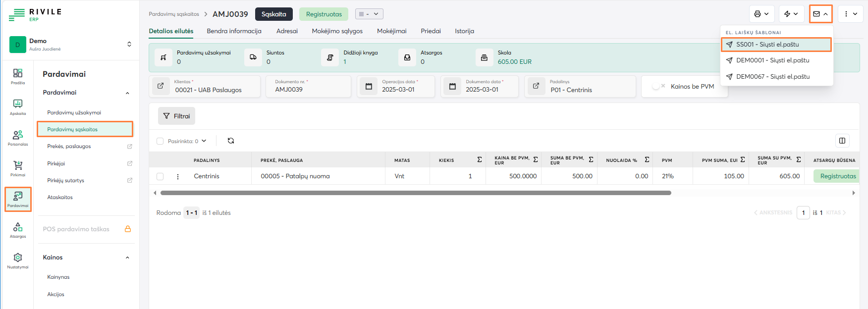
Task: Expand the Demo company switcher
Action: [x=129, y=44]
